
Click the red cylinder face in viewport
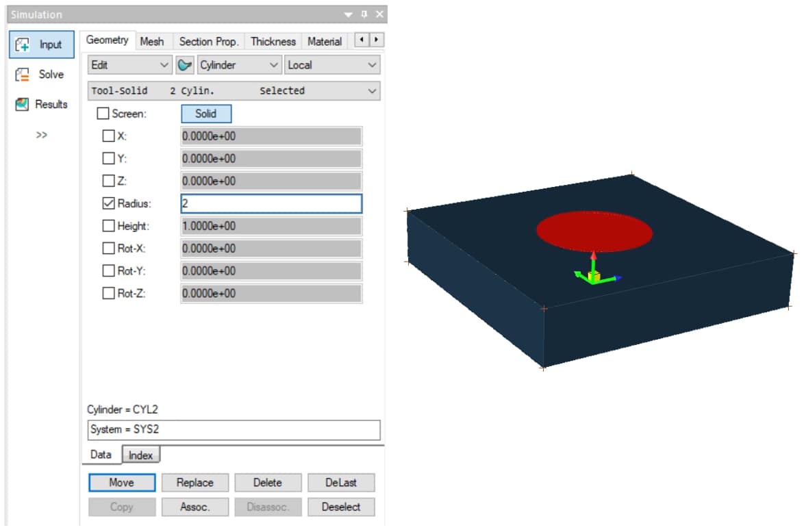point(594,229)
